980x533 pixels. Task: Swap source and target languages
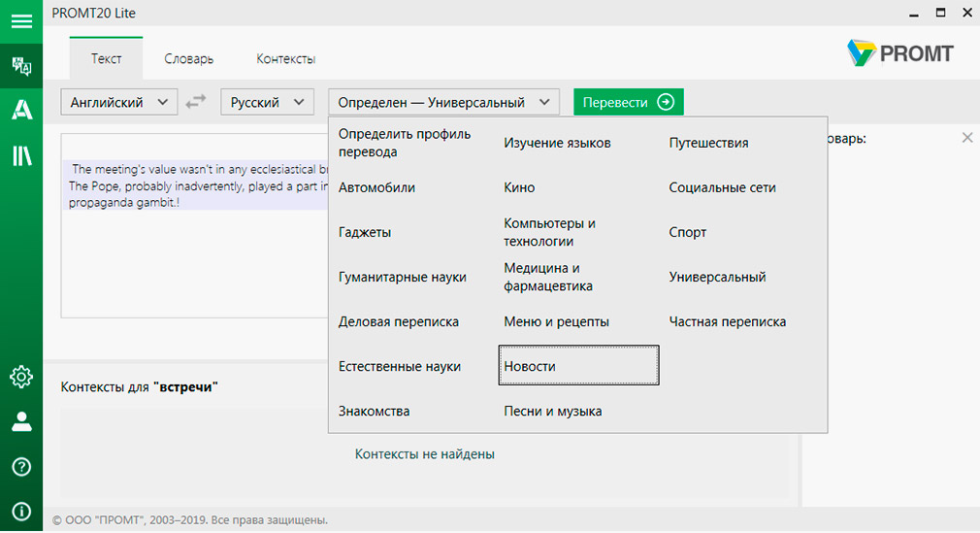click(196, 101)
